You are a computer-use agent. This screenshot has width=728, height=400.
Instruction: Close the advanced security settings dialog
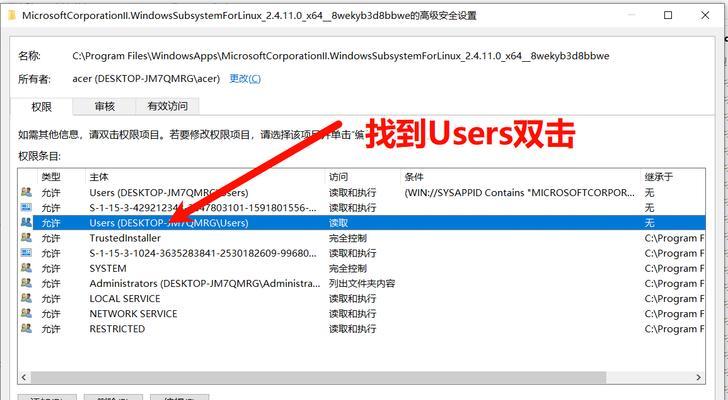[705, 15]
